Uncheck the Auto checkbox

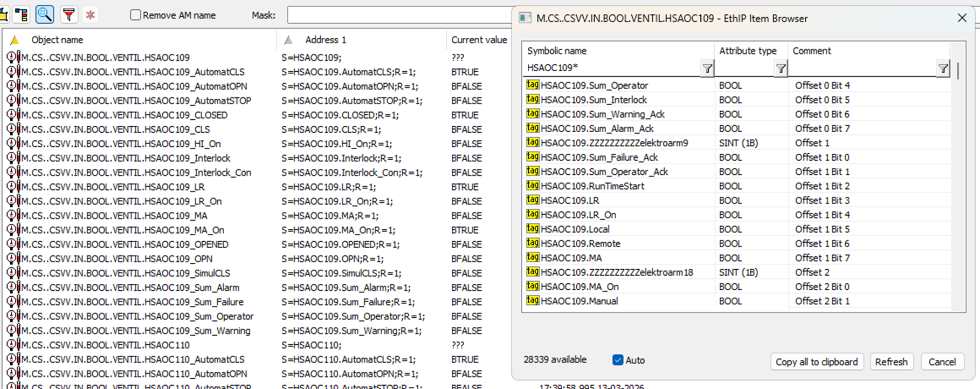pos(618,360)
